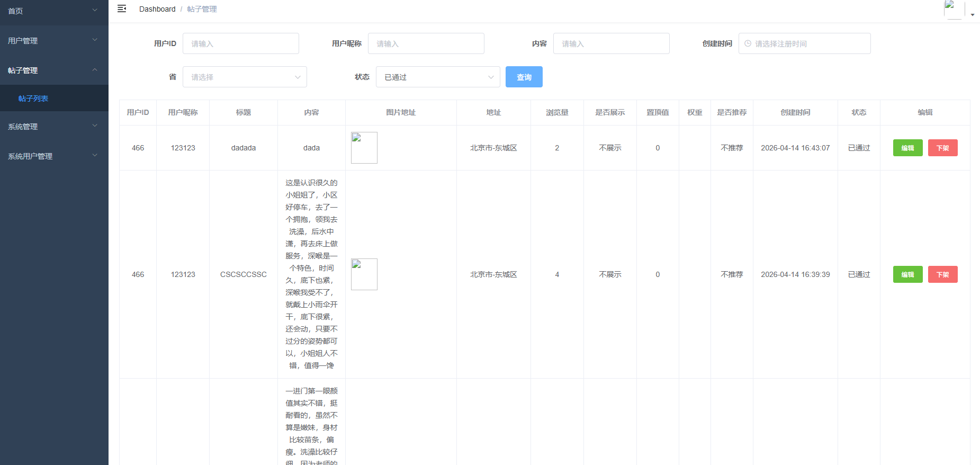Open the 状态 dropdown showing 已通过
This screenshot has height=465, width=980.
(438, 77)
